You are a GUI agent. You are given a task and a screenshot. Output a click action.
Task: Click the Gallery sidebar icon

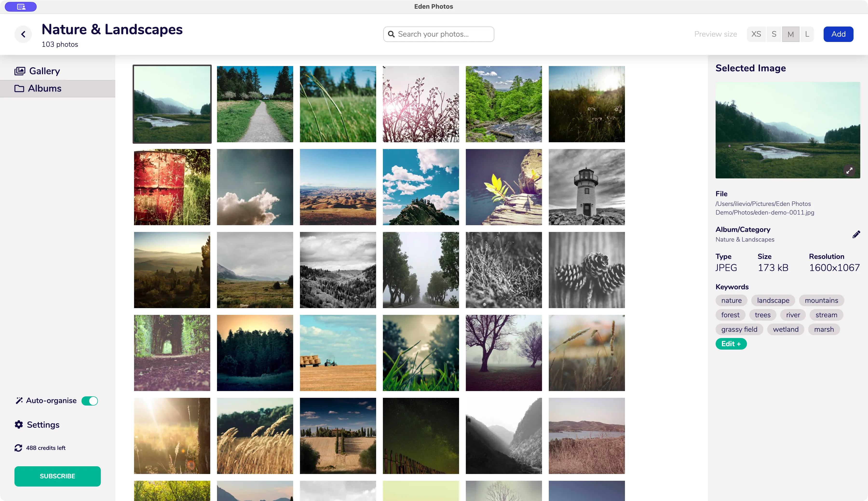tap(20, 71)
